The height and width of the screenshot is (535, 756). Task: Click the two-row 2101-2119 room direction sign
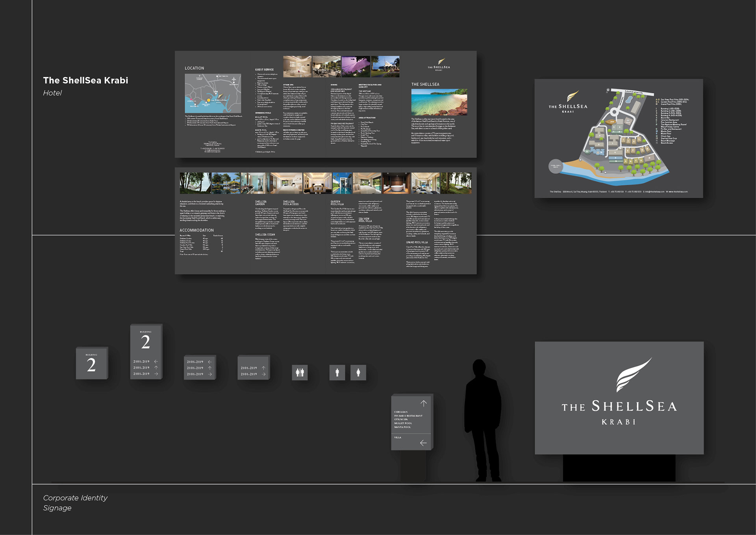point(253,368)
